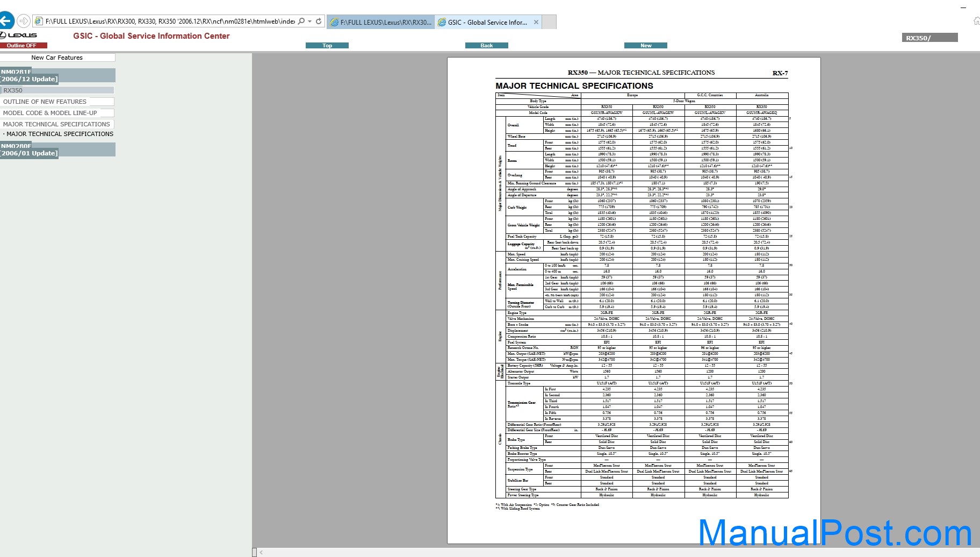Click the RX350/ model label
The height and width of the screenshot is (557, 980).
(929, 38)
